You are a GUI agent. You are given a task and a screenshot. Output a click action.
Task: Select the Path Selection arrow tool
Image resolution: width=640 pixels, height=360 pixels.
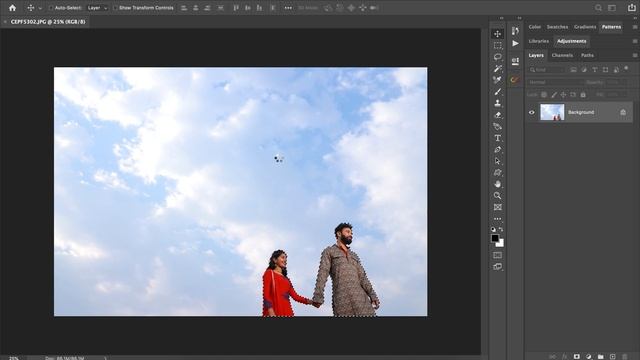tap(497, 161)
